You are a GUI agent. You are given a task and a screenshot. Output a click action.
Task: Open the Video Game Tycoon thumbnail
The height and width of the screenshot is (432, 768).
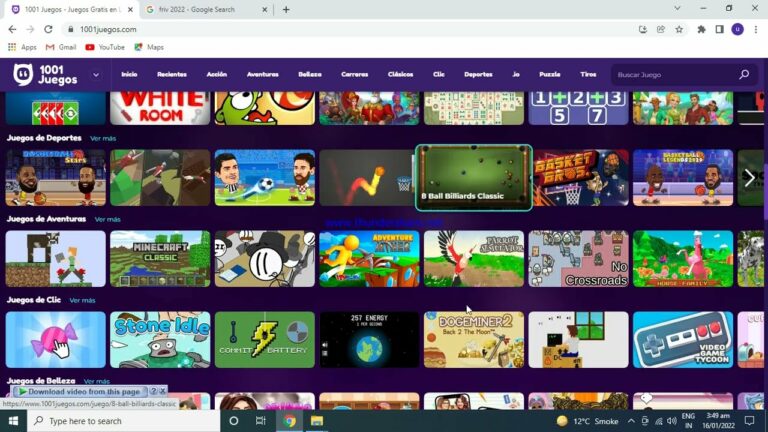683,339
